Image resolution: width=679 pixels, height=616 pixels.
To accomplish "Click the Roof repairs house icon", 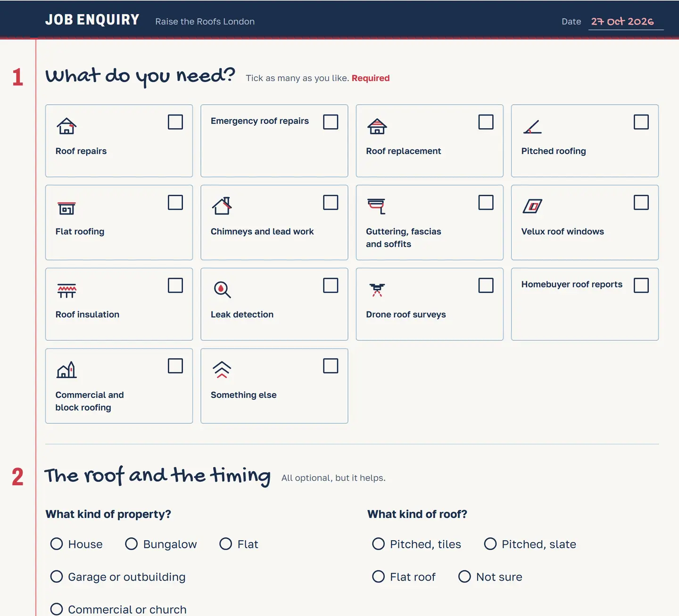I will 66,126.
